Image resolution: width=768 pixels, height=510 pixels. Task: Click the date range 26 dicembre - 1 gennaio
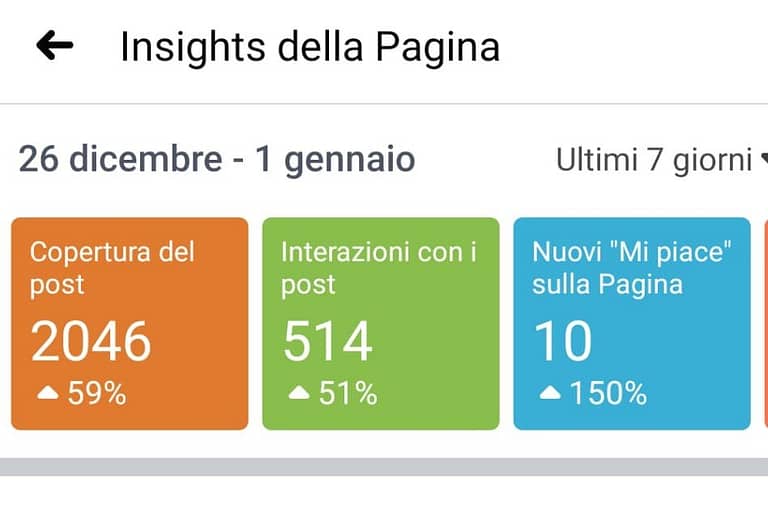tap(217, 160)
